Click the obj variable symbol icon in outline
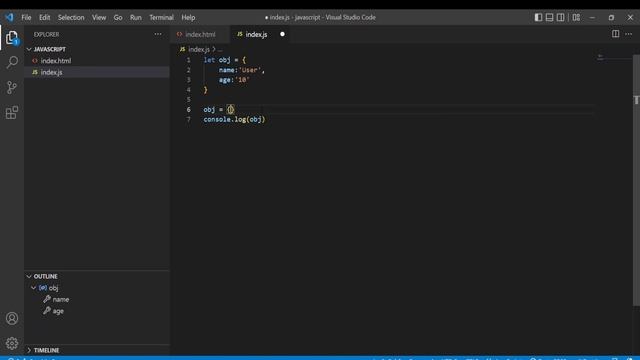This screenshot has height=360, width=640. tap(43, 288)
